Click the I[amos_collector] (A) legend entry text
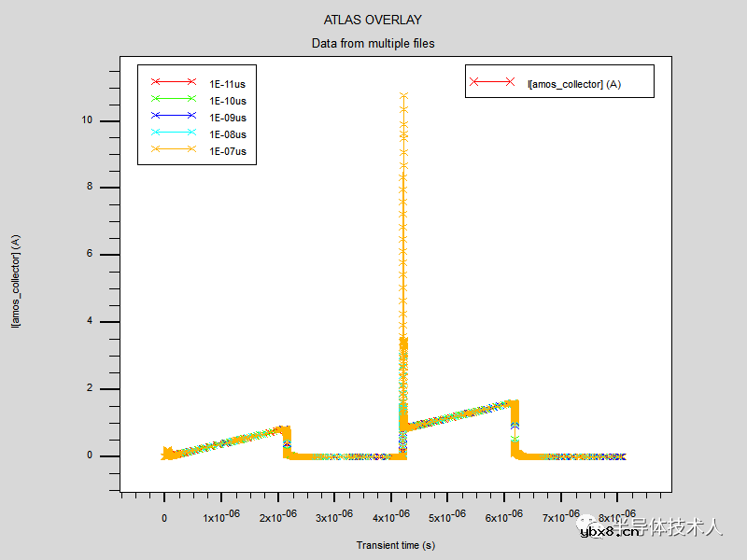 pos(574,84)
